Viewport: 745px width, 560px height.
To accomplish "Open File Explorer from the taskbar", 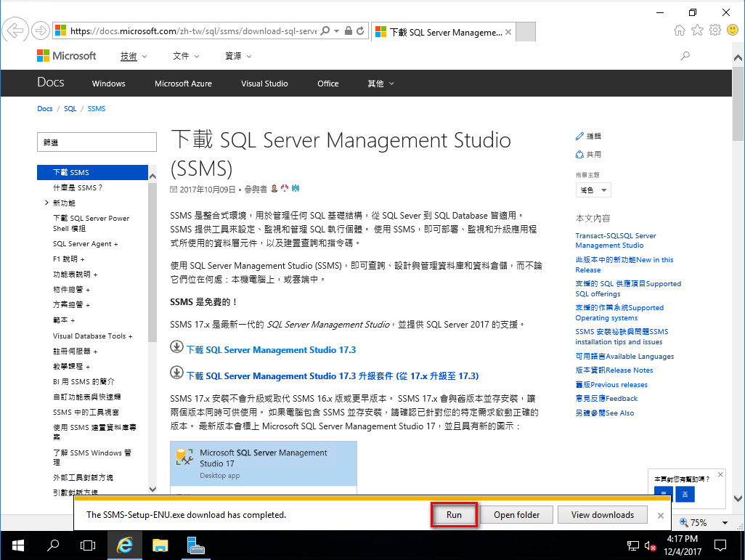I will [160, 545].
